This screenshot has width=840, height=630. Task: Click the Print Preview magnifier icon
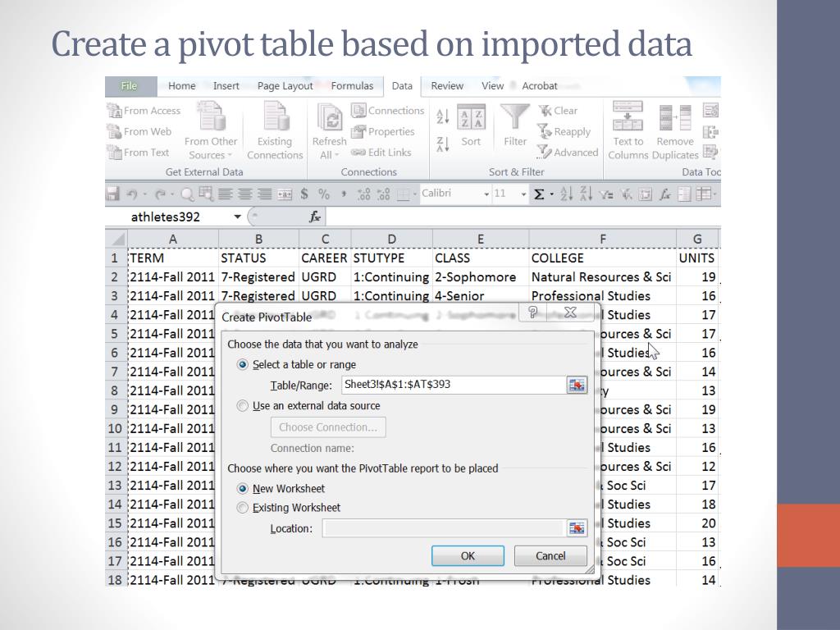(x=188, y=194)
